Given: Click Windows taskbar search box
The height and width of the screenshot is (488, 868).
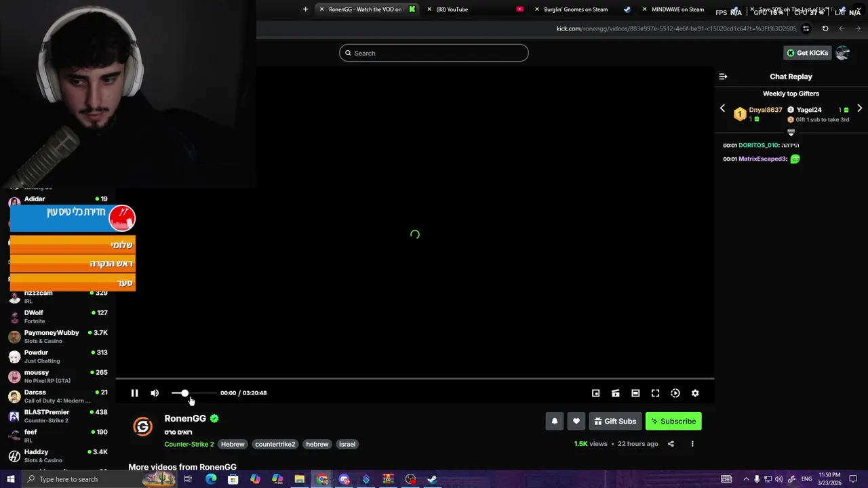Looking at the screenshot, I should (x=98, y=479).
